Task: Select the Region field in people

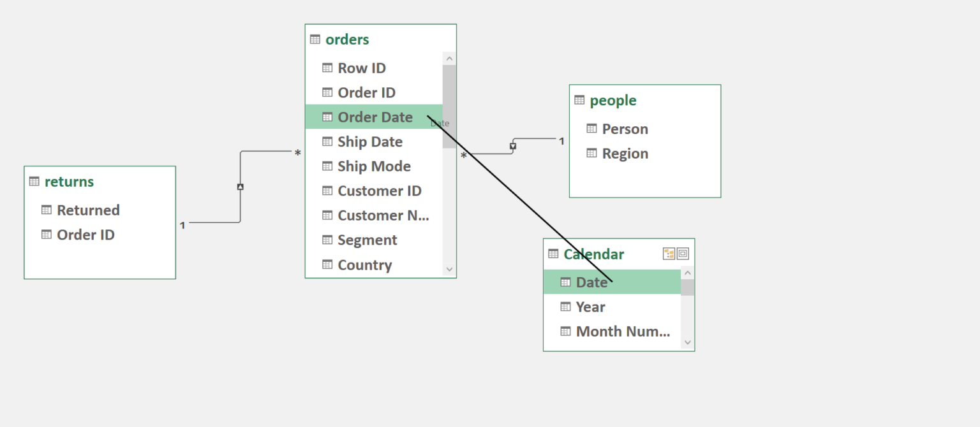Action: 625,154
